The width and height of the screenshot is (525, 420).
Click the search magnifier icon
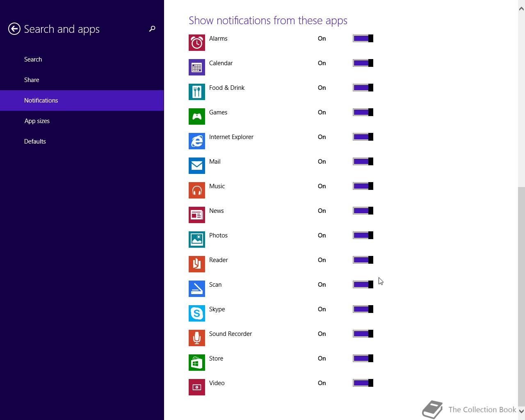tap(152, 29)
